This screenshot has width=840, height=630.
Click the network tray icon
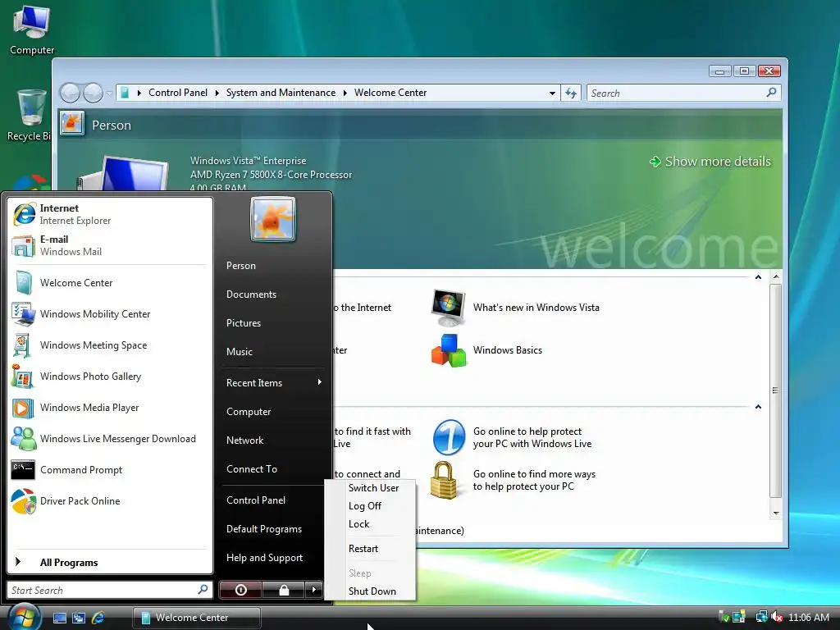(x=760, y=617)
